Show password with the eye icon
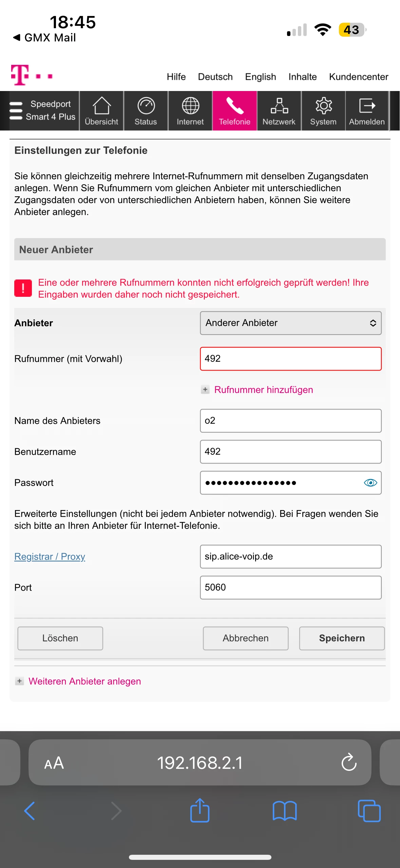The image size is (400, 868). pos(370,483)
